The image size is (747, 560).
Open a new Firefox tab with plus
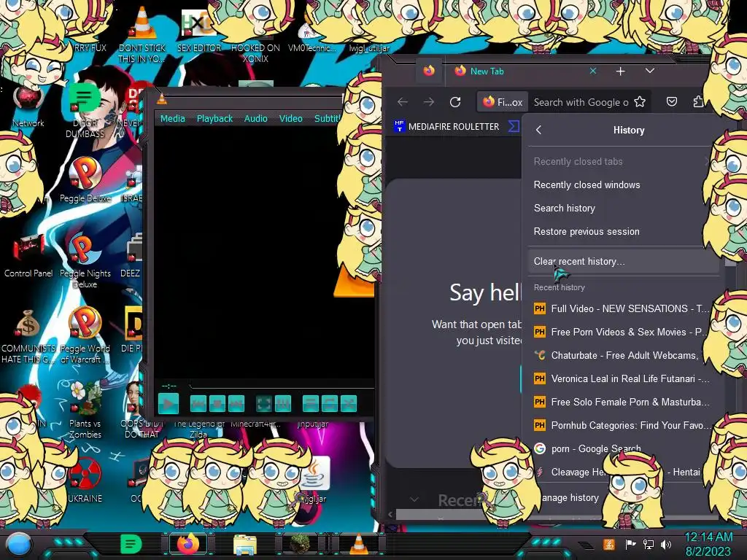[620, 71]
